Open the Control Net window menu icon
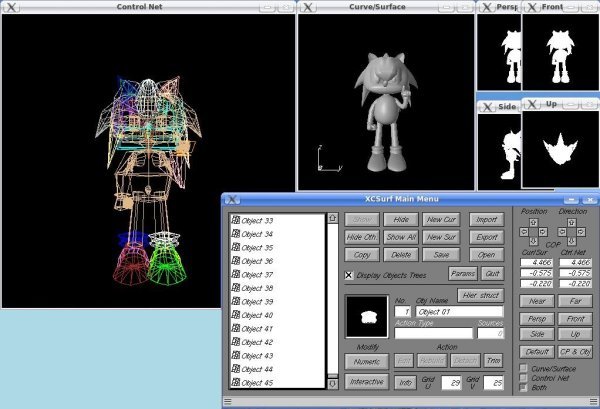This screenshot has width=600, height=409. pyautogui.click(x=10, y=7)
